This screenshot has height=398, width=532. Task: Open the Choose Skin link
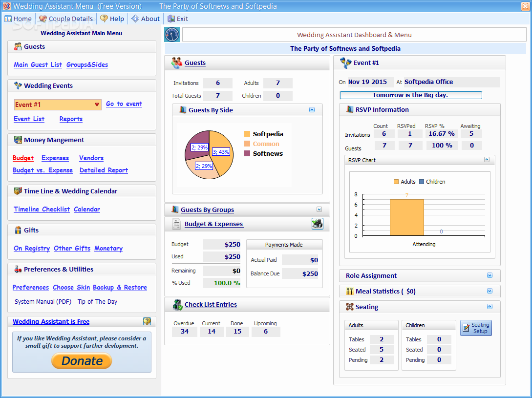click(x=71, y=287)
